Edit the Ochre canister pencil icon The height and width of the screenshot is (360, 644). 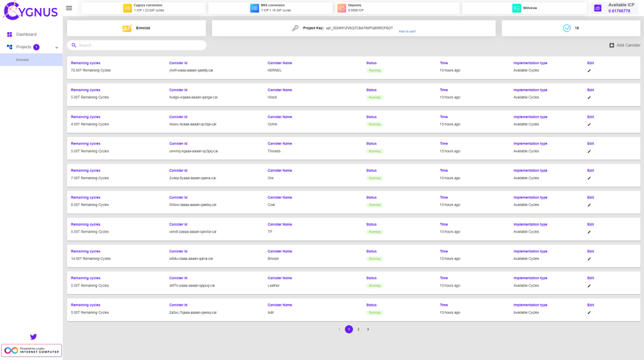click(x=589, y=124)
